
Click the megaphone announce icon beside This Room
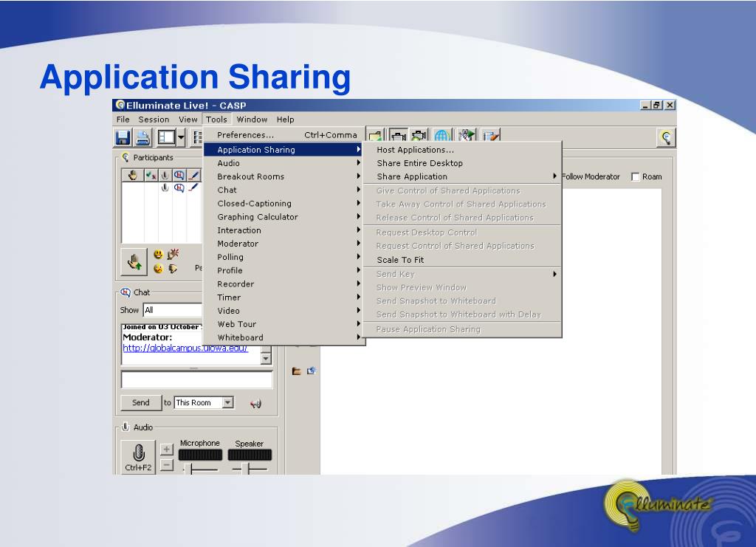256,403
